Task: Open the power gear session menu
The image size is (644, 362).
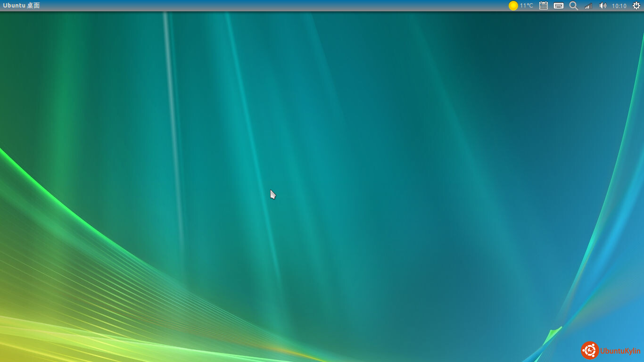Action: pos(636,6)
